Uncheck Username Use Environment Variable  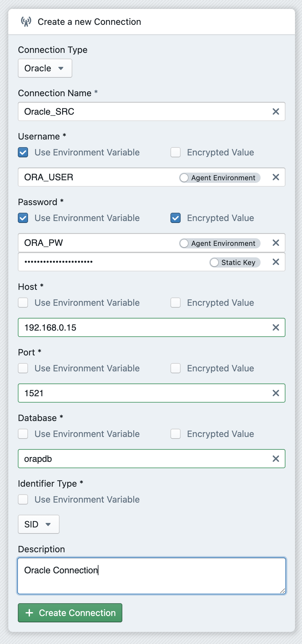click(23, 152)
